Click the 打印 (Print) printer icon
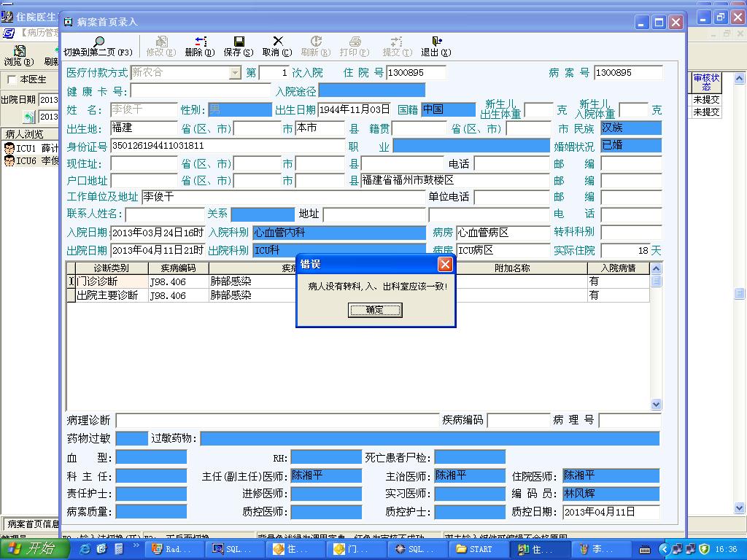Screen dimensions: 747x560 click(x=355, y=42)
